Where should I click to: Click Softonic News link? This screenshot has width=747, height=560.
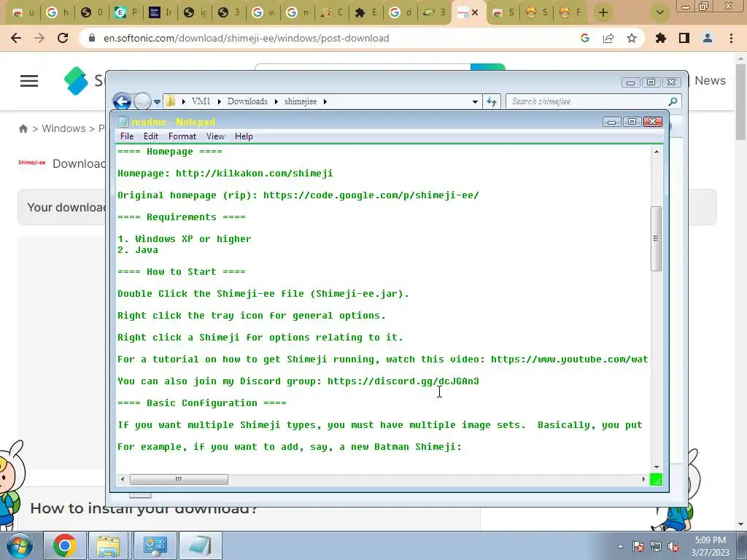(x=710, y=80)
